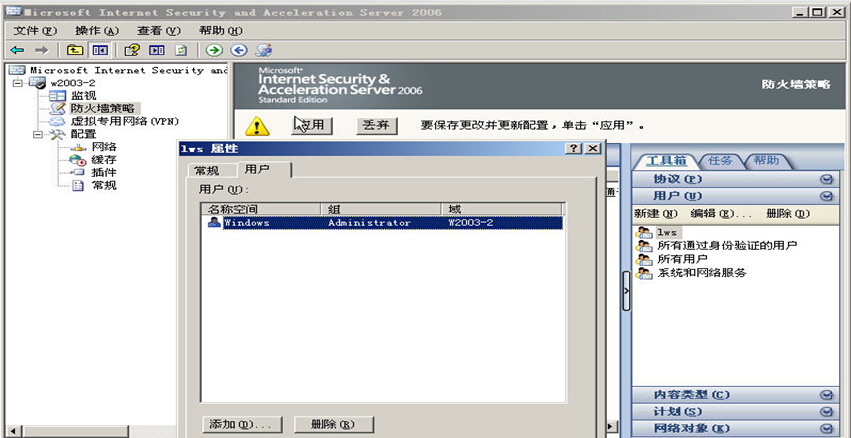The height and width of the screenshot is (438, 851).
Task: Switch to the 任务 tab in right pane
Action: (721, 161)
